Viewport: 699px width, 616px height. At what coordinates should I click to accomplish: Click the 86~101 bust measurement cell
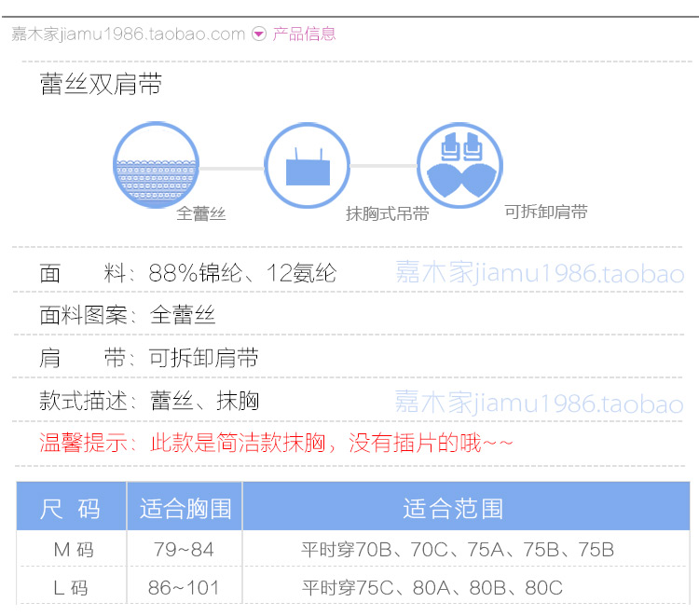[184, 588]
